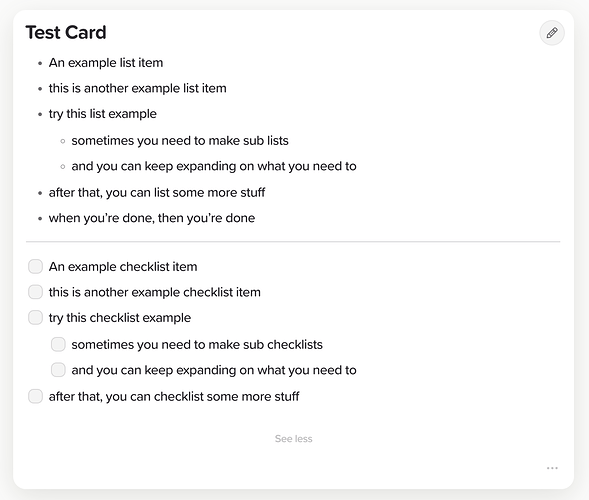Tick 'sometimes you need to make sub checklists'

click(58, 344)
